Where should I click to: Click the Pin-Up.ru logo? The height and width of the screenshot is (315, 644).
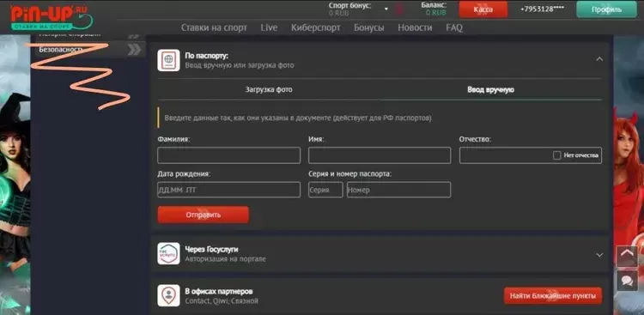(x=52, y=18)
